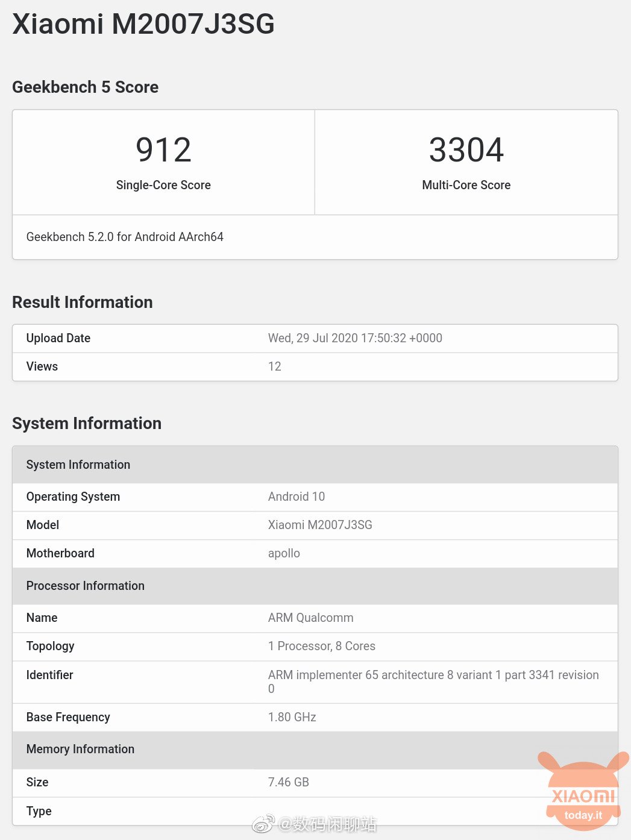
Task: Click the Topology row label
Action: (x=51, y=646)
